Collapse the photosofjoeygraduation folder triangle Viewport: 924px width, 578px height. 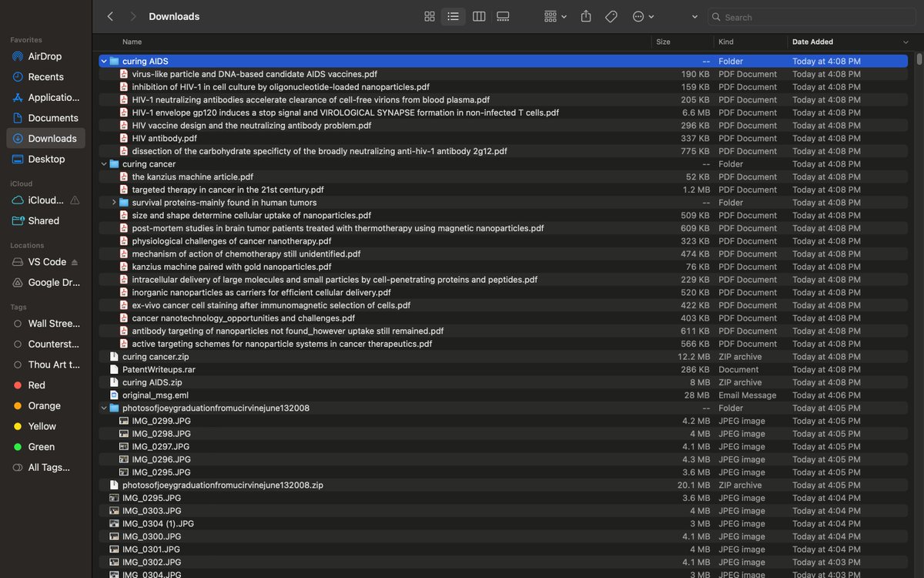click(x=104, y=408)
